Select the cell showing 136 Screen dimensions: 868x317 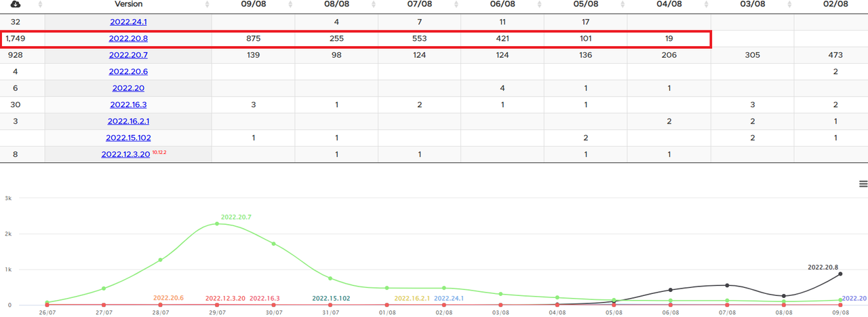tap(585, 55)
